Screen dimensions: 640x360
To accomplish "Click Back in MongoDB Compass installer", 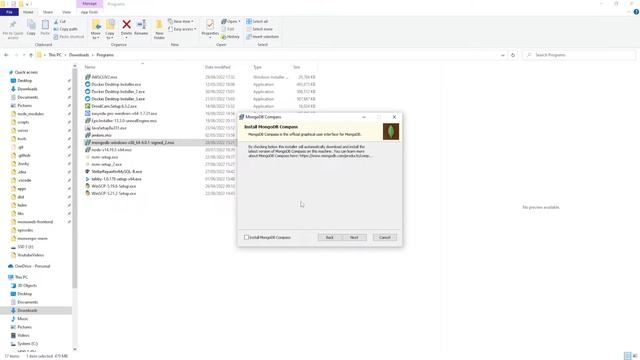I will [x=330, y=237].
